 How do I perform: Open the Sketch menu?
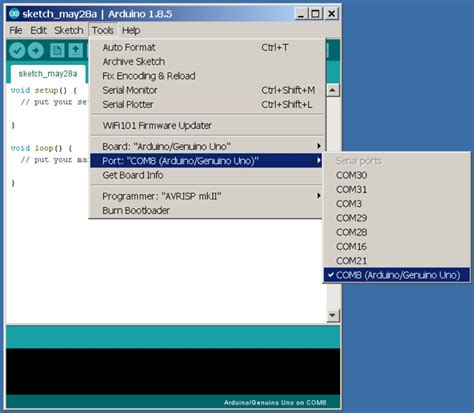(69, 30)
